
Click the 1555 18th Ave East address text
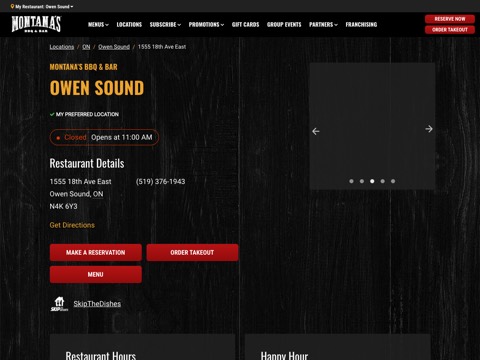[80, 181]
